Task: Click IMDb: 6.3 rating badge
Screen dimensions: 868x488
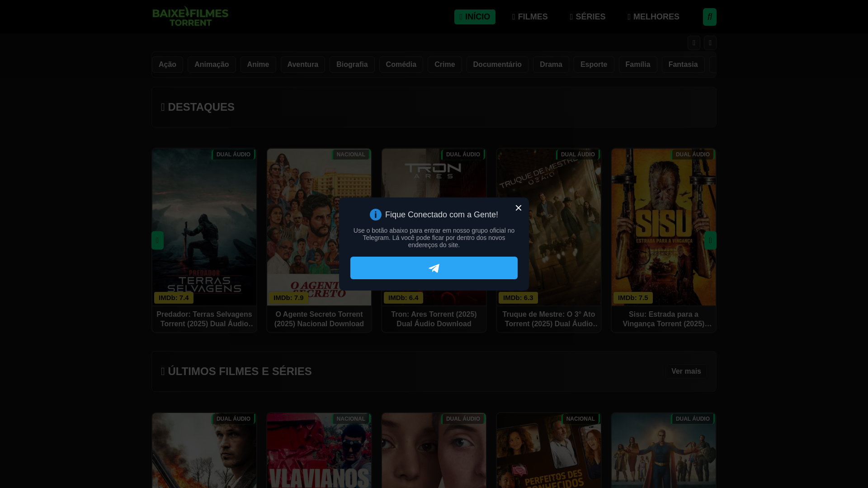Action: (x=518, y=298)
